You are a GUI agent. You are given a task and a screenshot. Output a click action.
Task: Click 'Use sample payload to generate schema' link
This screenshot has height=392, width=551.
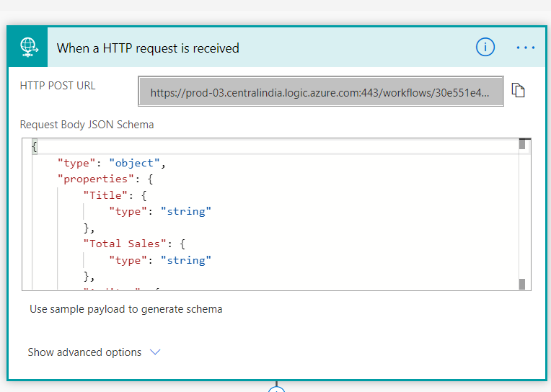click(125, 309)
